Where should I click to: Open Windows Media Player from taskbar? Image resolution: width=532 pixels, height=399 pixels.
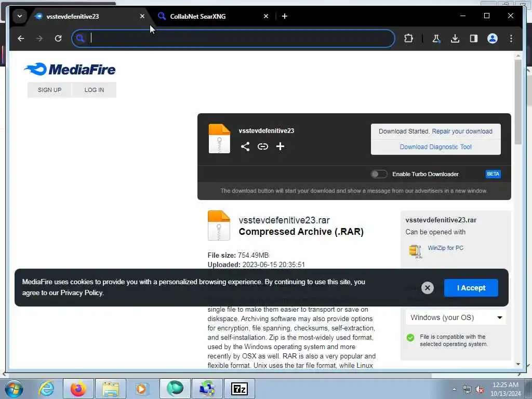tap(142, 389)
